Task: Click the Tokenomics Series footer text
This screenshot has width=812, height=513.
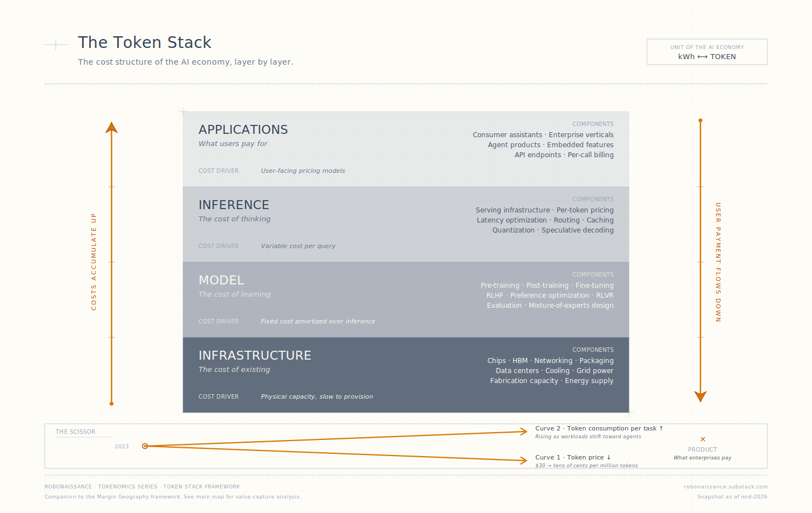Action: pos(128,487)
